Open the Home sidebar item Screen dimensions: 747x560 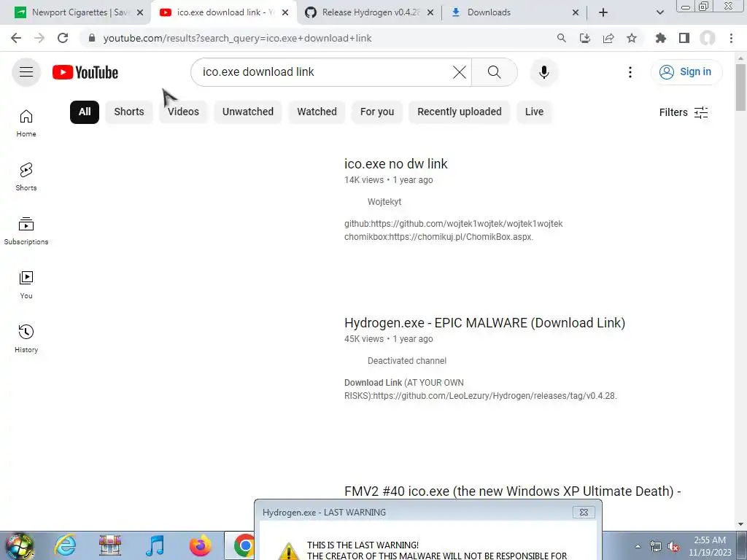[26, 123]
